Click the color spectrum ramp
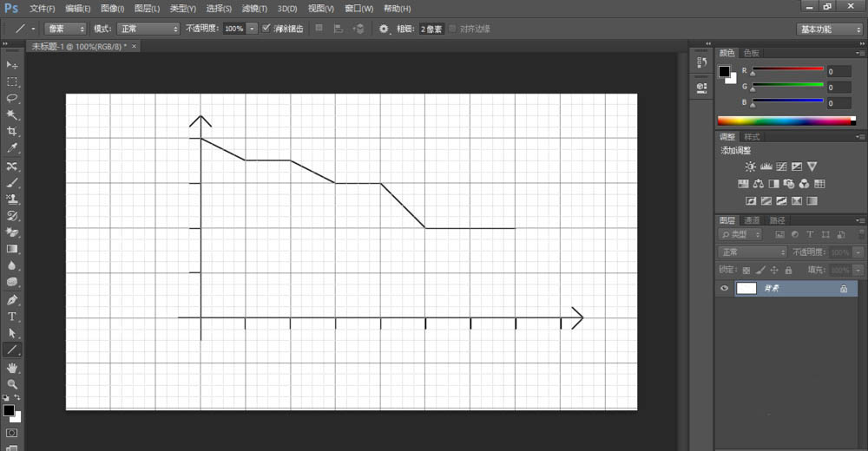The width and height of the screenshot is (868, 451). point(786,121)
